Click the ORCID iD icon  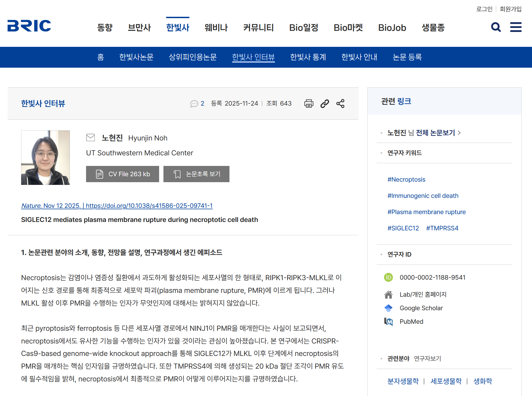pos(388,277)
